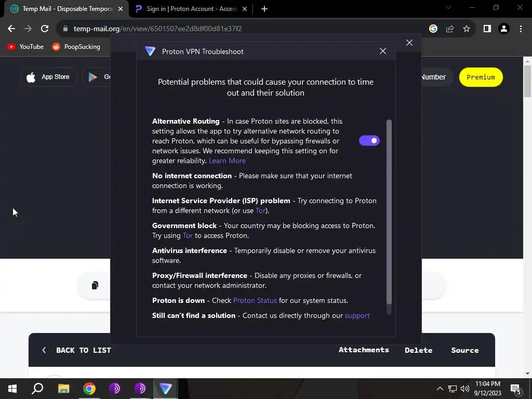Open the taskbar clock and date

point(487,389)
